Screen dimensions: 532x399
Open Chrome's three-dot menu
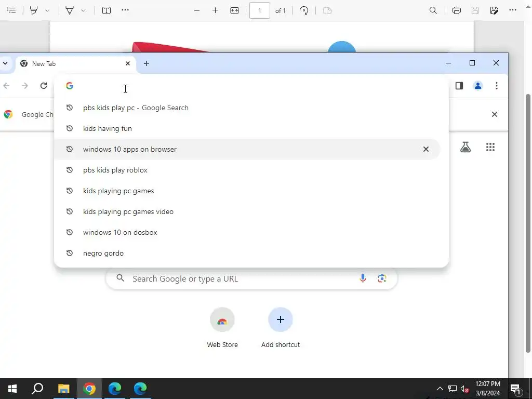click(496, 86)
